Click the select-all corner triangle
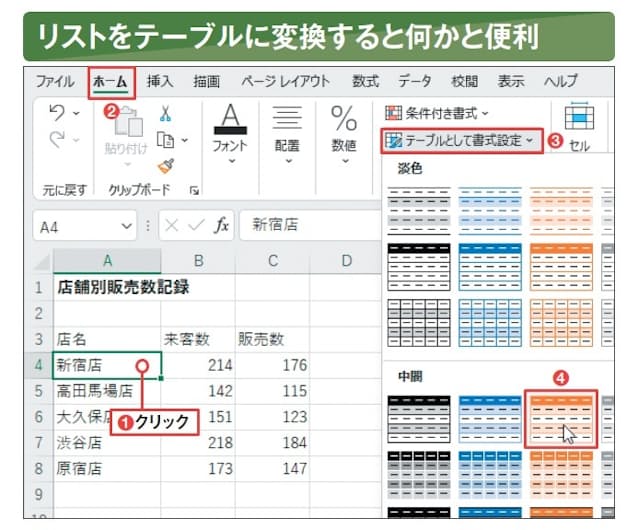 coord(42,262)
